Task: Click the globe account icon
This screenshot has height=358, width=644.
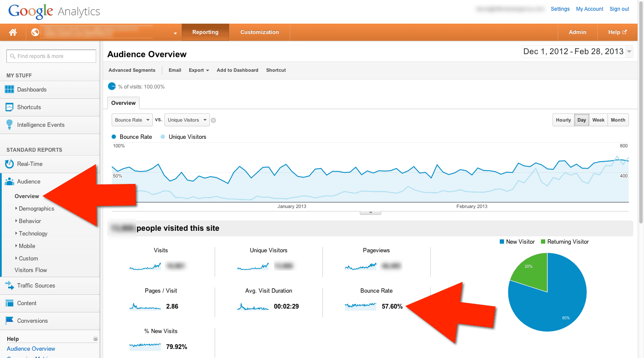Action: (x=35, y=32)
